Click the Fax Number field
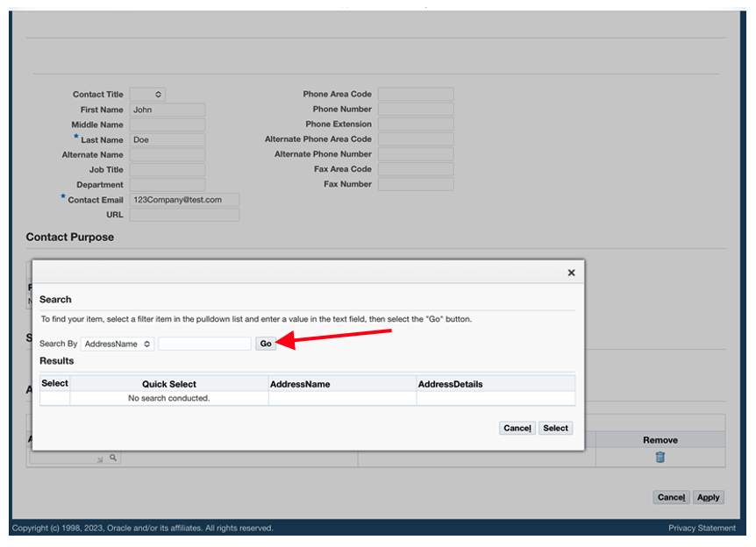 click(x=416, y=184)
